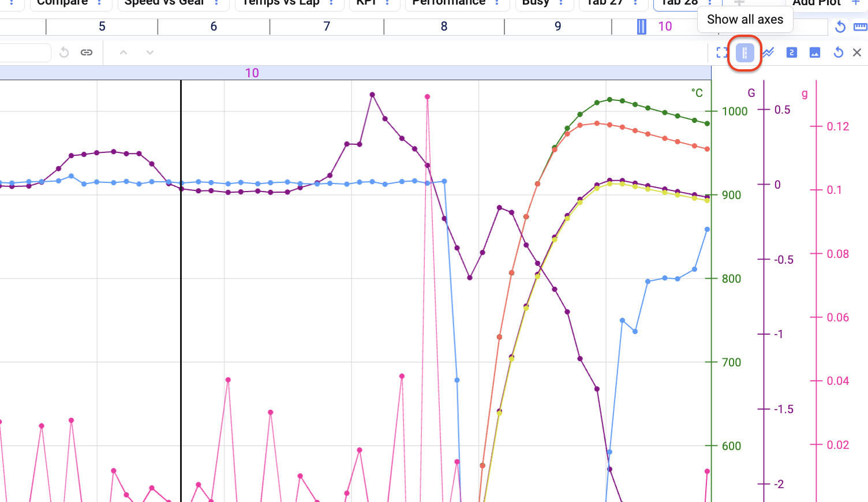The image size is (868, 502).
Task: Select lap 6 in the lap timeline
Action: [x=214, y=27]
